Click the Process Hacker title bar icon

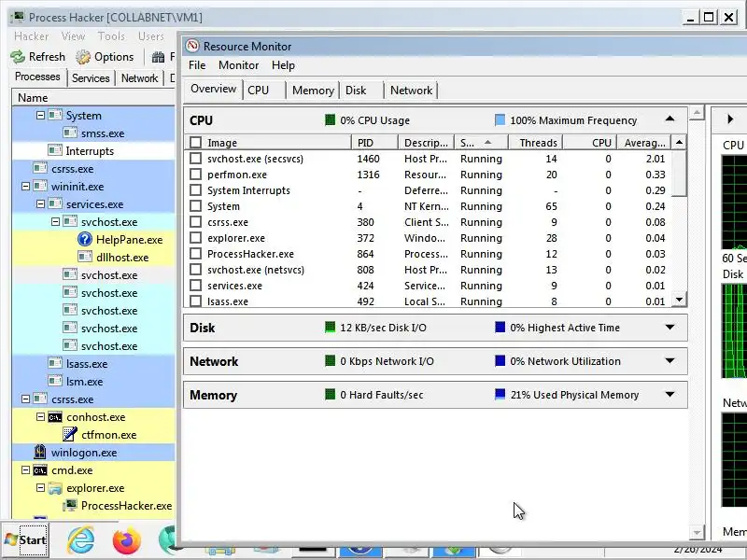(18, 18)
